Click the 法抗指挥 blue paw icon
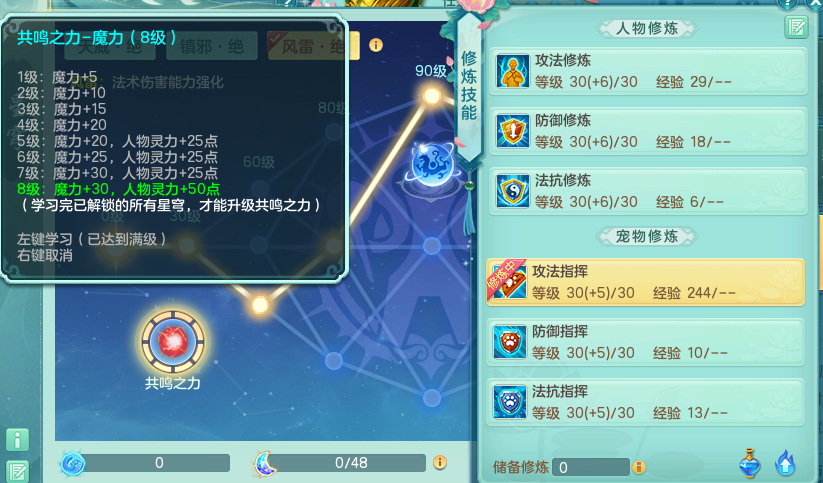Viewport: 823px width, 483px height. (x=510, y=402)
